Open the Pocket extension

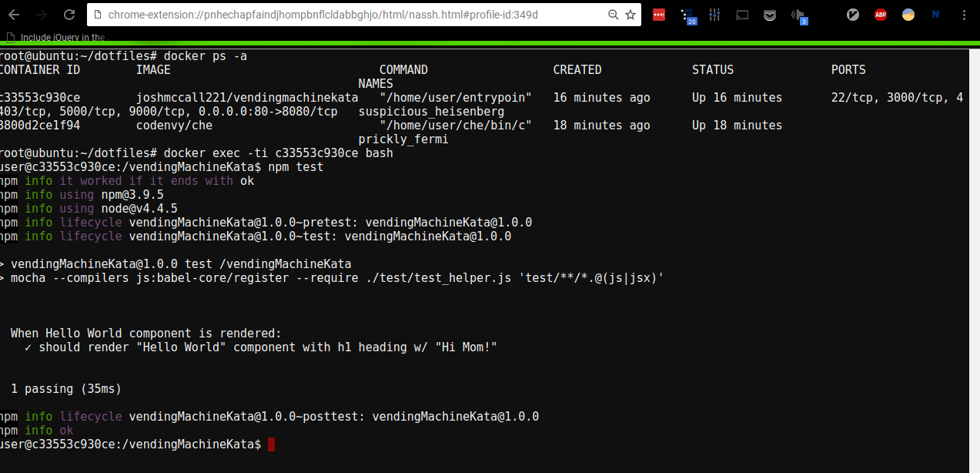point(769,15)
